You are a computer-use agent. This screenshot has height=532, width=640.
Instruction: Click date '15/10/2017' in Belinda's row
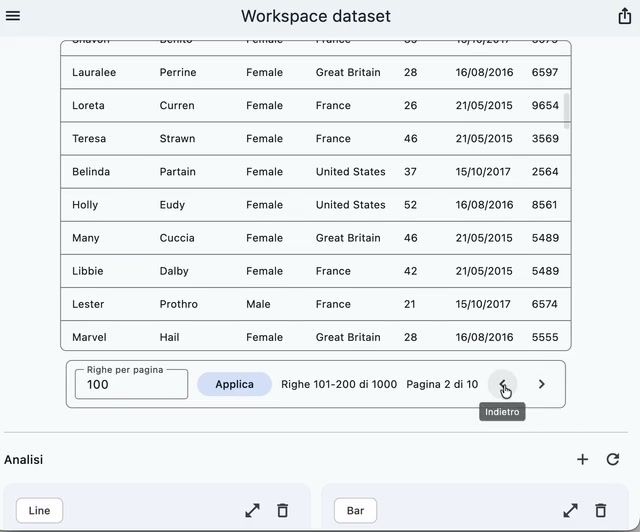(x=483, y=171)
